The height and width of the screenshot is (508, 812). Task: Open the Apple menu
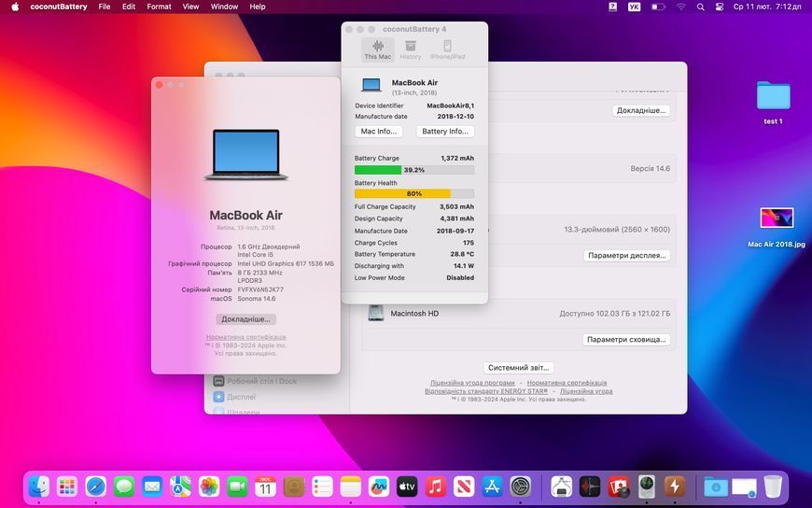pos(15,7)
